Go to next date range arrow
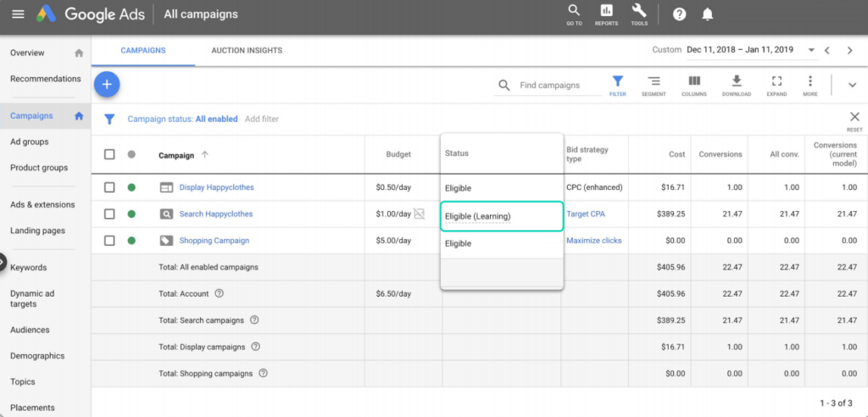This screenshot has height=417, width=868. [x=849, y=50]
